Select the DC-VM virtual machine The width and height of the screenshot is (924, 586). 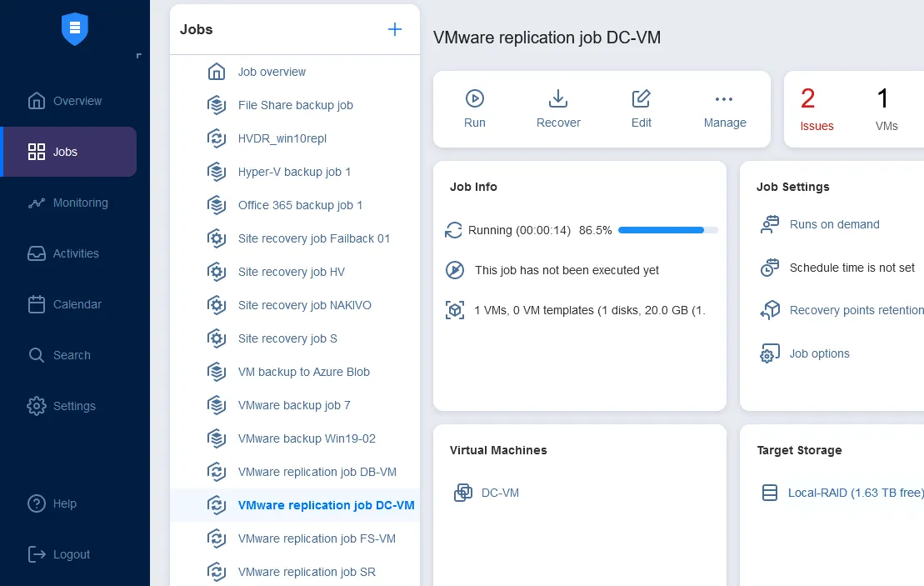(500, 493)
